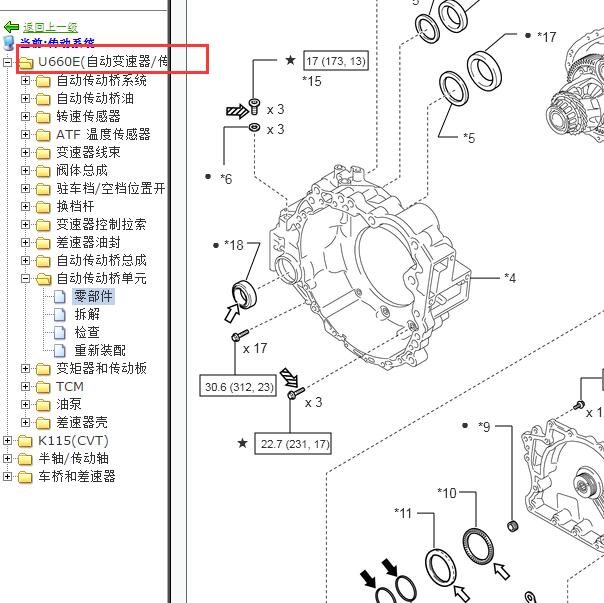Click the 拆解 page icon
604x603 pixels.
[x=59, y=314]
